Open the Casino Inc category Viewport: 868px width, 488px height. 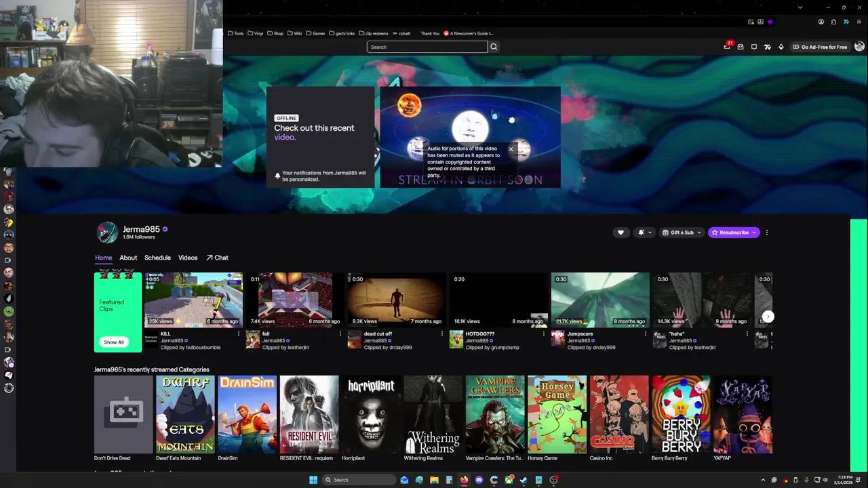pos(619,414)
